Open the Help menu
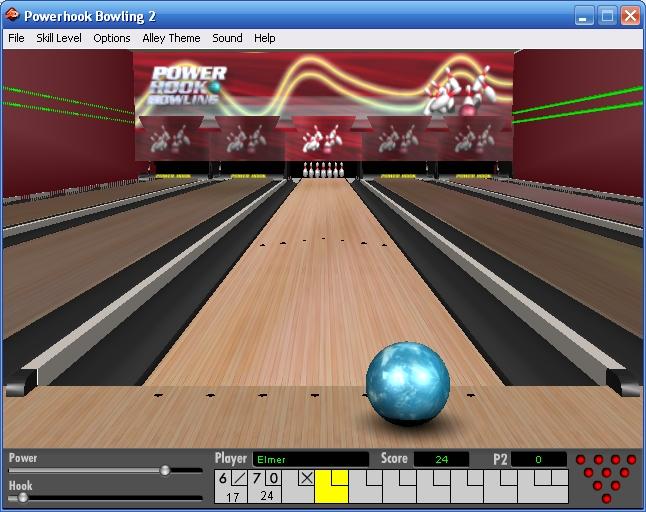Image resolution: width=646 pixels, height=512 pixels. [x=264, y=38]
